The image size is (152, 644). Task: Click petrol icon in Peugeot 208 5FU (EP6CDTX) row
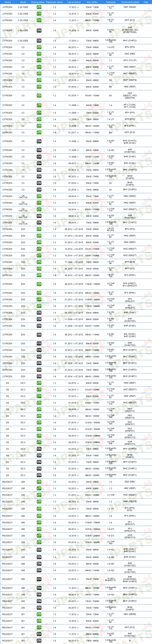(x=39, y=529)
